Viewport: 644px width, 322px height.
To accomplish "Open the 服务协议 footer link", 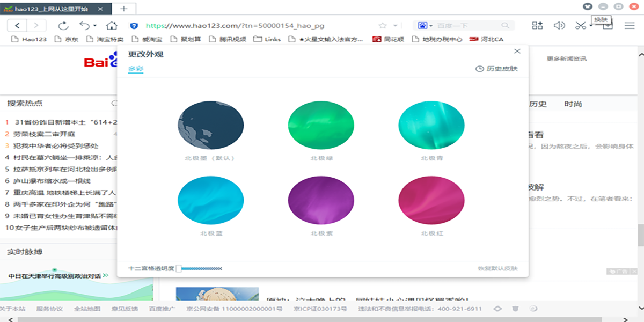I will coord(49,309).
